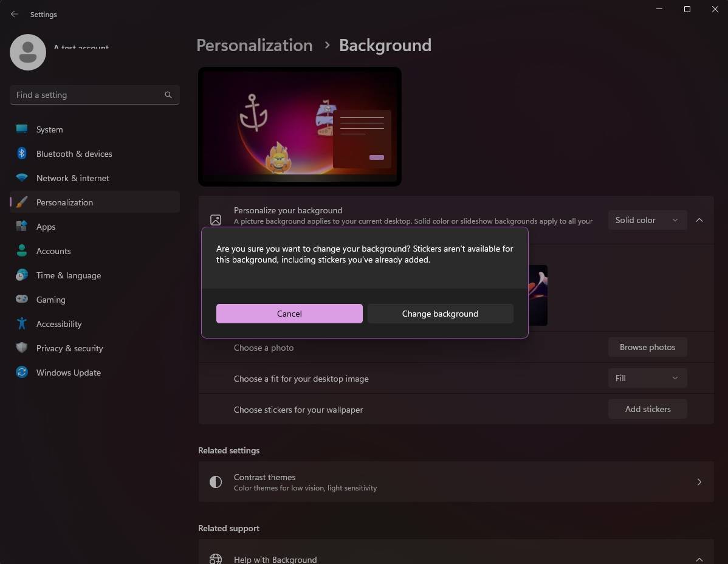Open Contrast themes related setting
This screenshot has height=564, width=728.
455,482
